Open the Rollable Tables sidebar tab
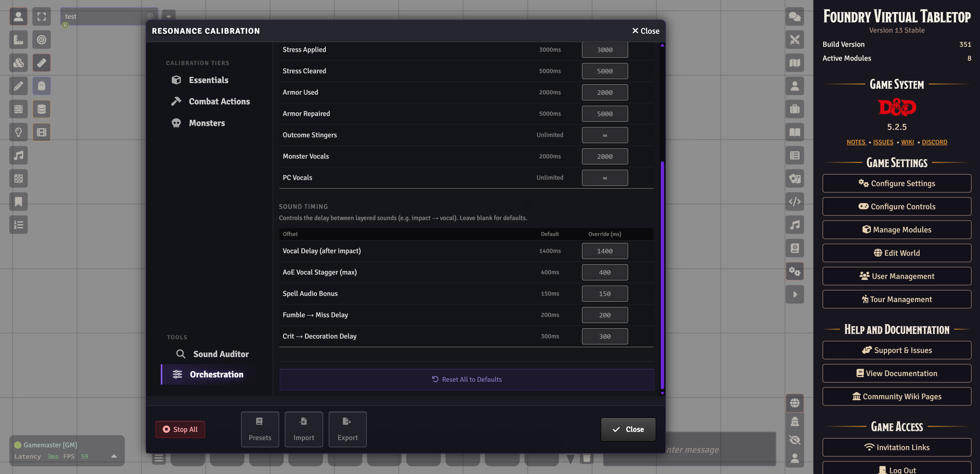980x474 pixels. point(795,155)
